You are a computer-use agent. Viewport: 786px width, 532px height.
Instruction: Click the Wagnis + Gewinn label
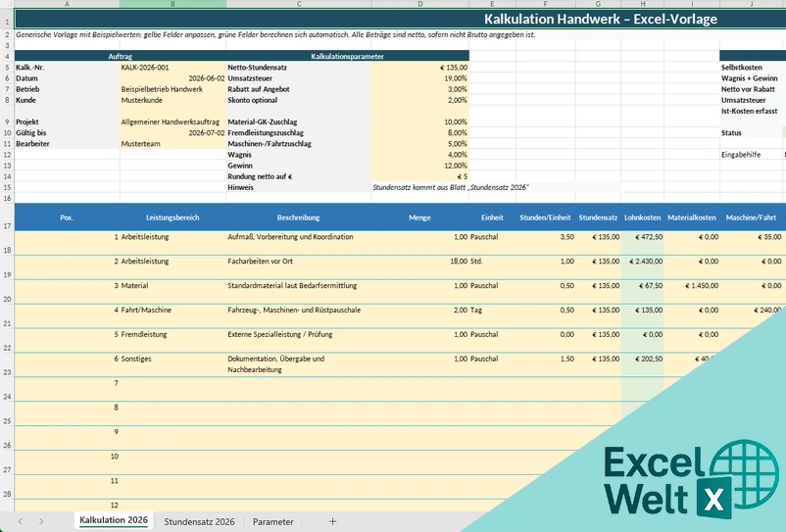750,78
